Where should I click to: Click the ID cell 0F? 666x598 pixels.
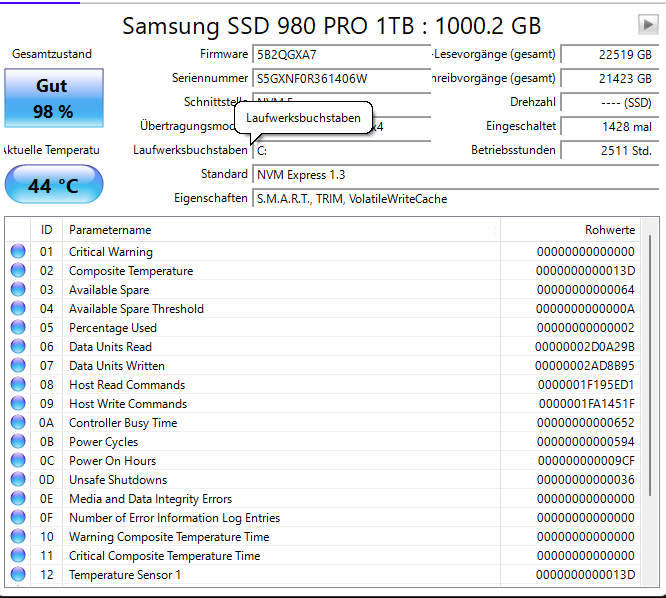pos(46,518)
